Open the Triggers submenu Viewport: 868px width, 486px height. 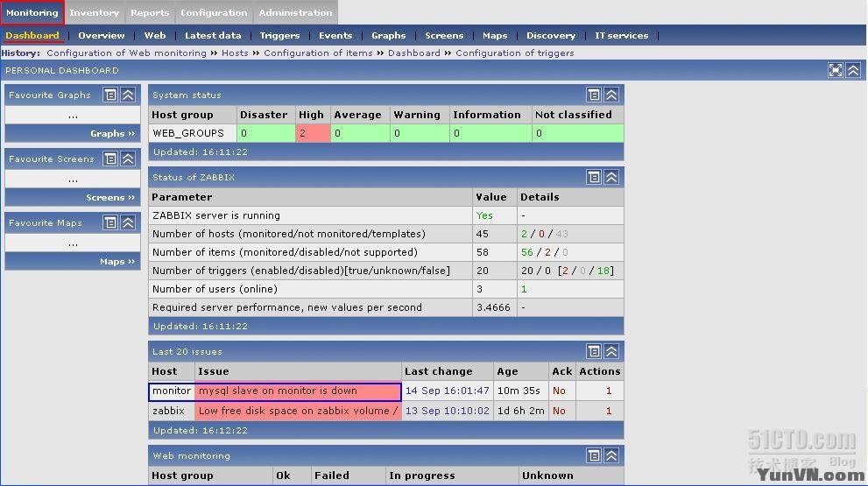(x=279, y=35)
